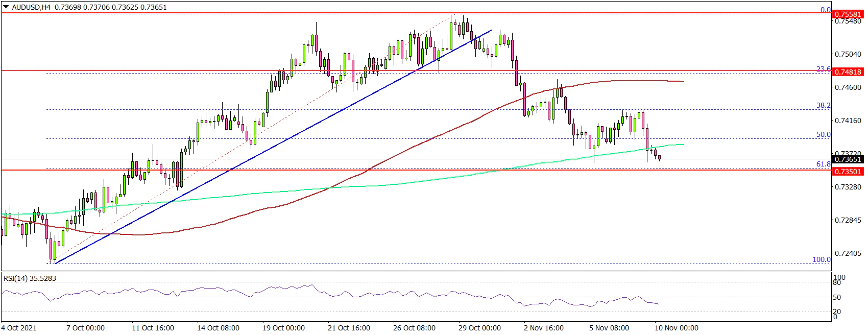Click the 61.8 Fibonacci level label
This screenshot has width=868, height=335.
(x=823, y=164)
